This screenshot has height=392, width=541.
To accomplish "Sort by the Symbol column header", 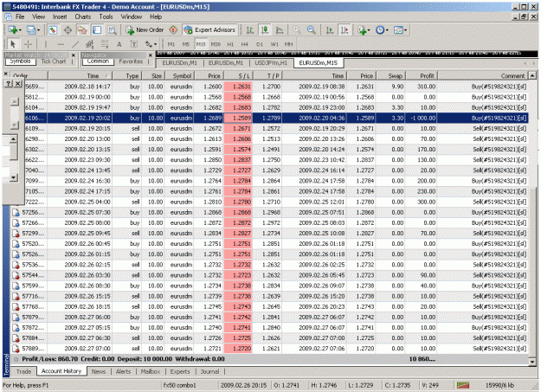I will tap(180, 75).
